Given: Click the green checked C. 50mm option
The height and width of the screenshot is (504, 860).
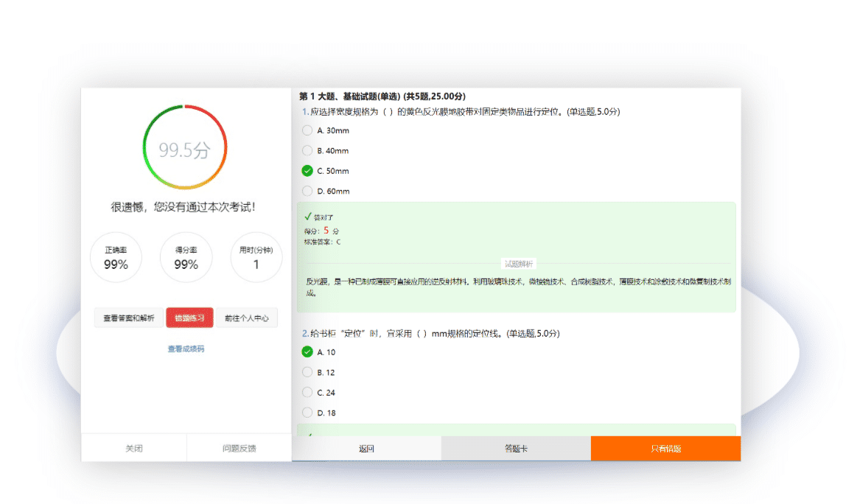Looking at the screenshot, I should [307, 171].
